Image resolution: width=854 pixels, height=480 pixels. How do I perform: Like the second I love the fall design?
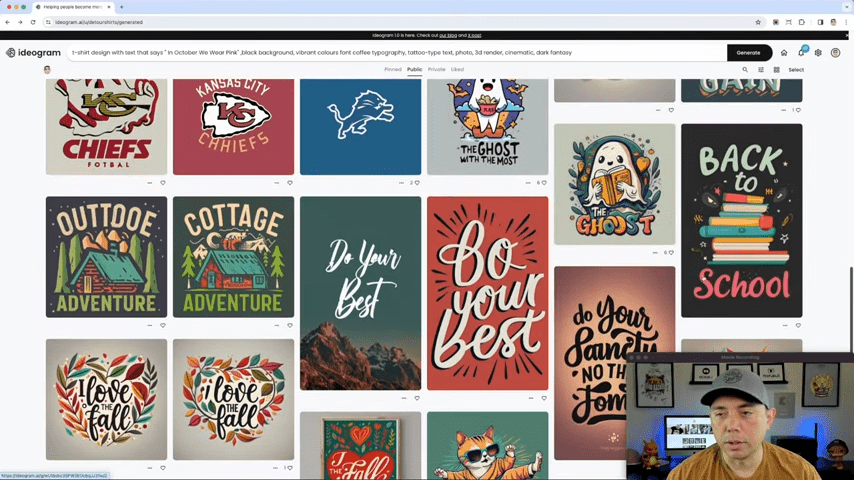tap(290, 468)
